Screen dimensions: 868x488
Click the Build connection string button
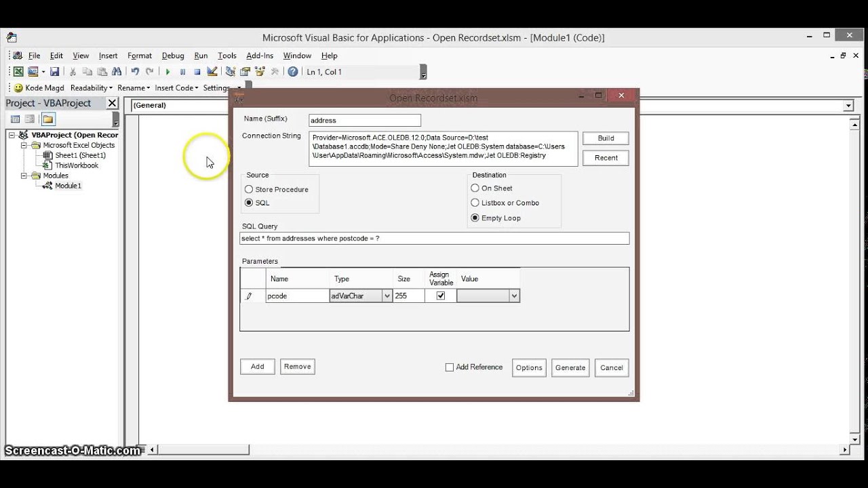606,138
